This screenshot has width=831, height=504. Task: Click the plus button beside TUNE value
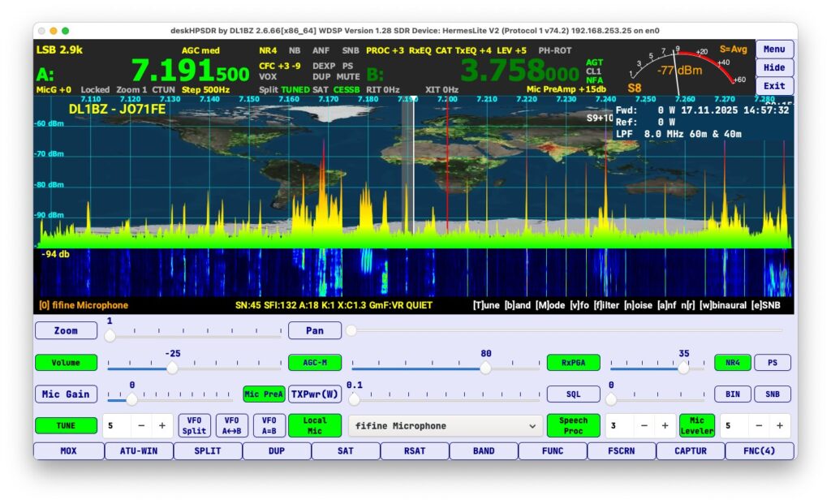click(161, 425)
